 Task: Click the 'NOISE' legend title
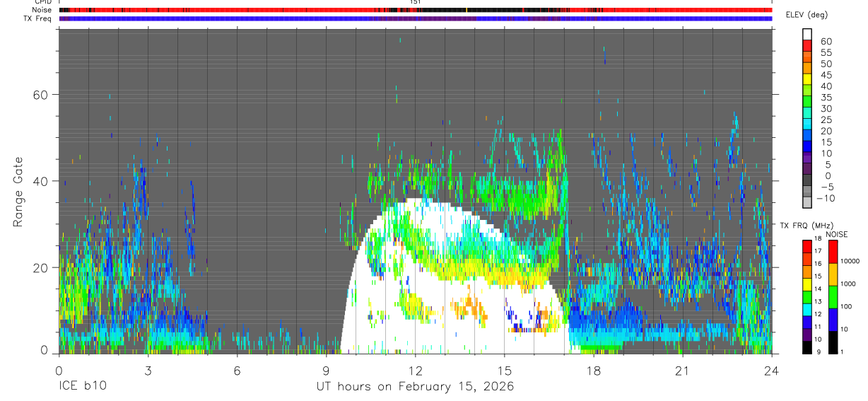click(836, 234)
